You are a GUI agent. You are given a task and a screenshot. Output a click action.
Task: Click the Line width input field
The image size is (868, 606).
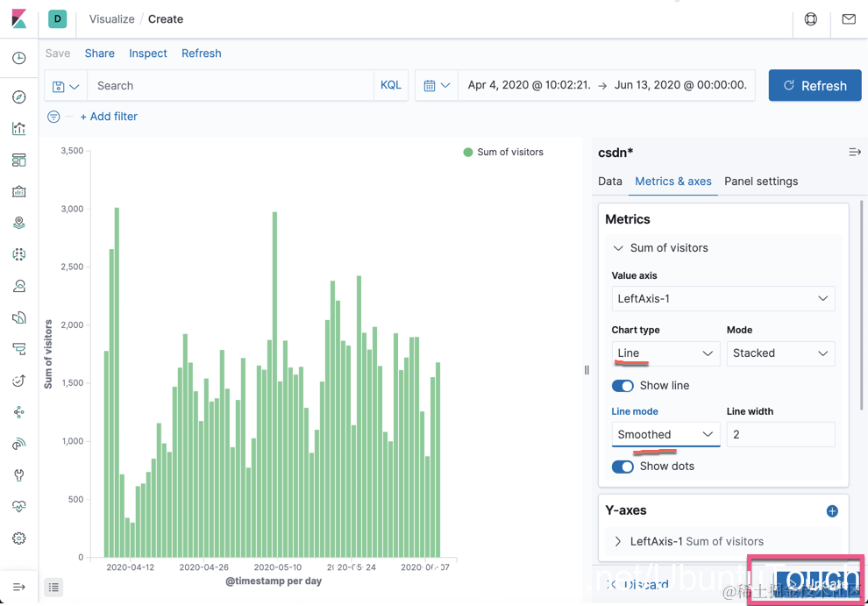tap(780, 434)
